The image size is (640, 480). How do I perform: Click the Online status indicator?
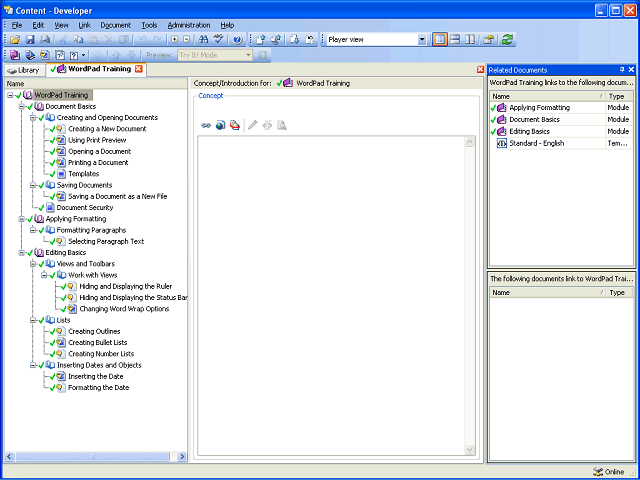[609, 472]
